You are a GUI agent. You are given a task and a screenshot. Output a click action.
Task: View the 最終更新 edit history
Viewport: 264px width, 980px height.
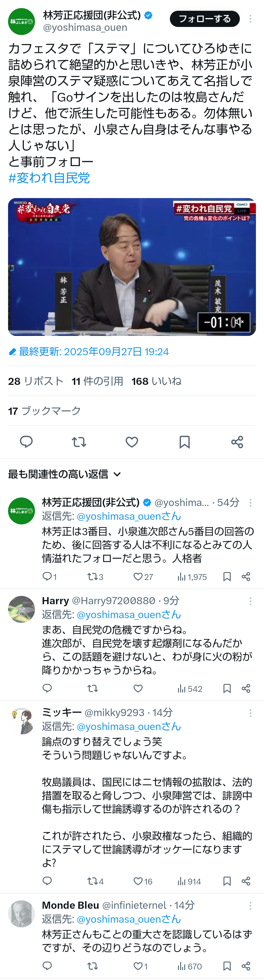[x=89, y=352]
